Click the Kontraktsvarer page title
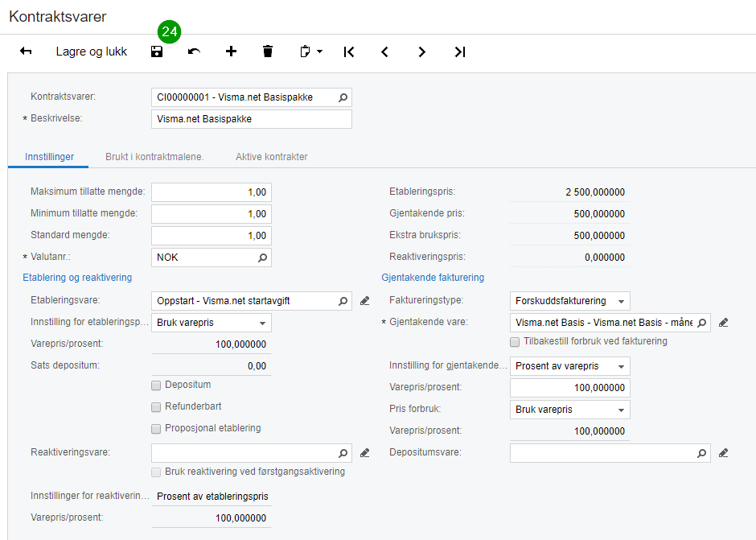Image resolution: width=756 pixels, height=540 pixels. 57,16
